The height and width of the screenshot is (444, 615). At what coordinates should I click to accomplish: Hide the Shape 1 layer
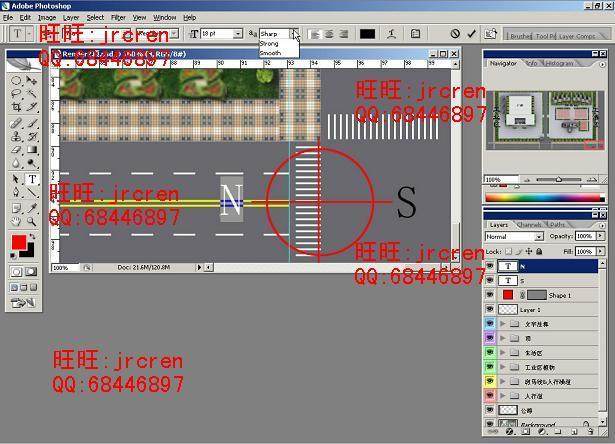[x=490, y=295]
